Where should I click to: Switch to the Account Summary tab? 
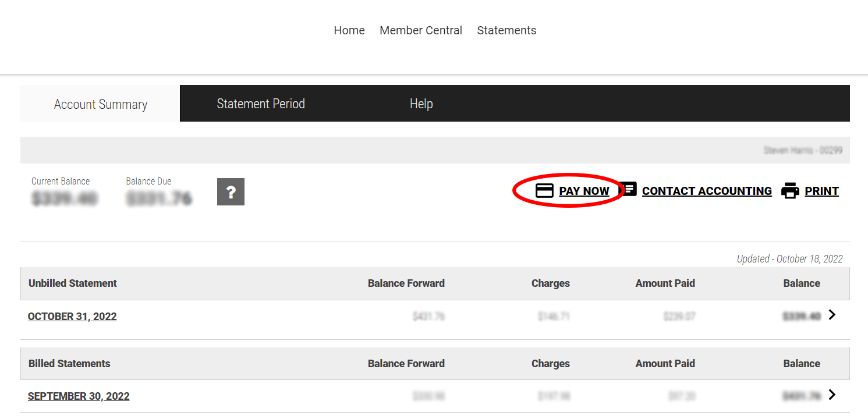pyautogui.click(x=100, y=104)
